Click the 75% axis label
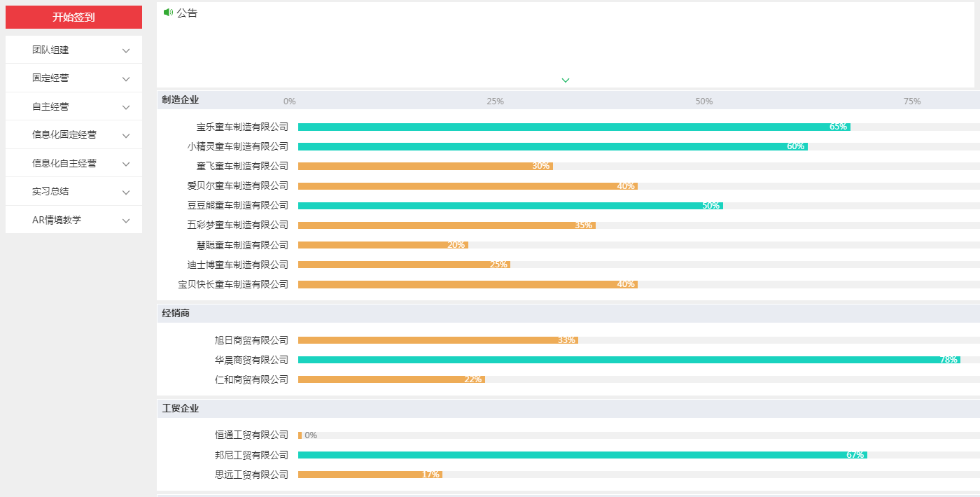 tap(912, 101)
